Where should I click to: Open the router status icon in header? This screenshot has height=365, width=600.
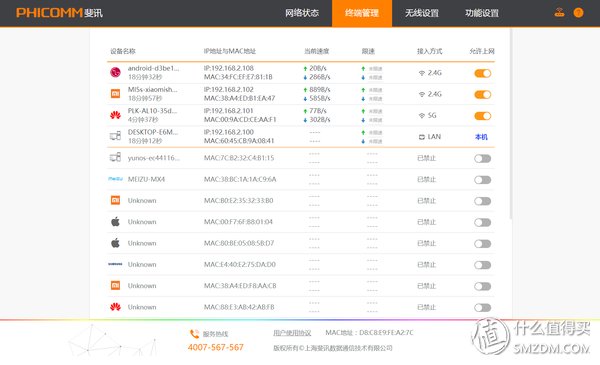(559, 13)
